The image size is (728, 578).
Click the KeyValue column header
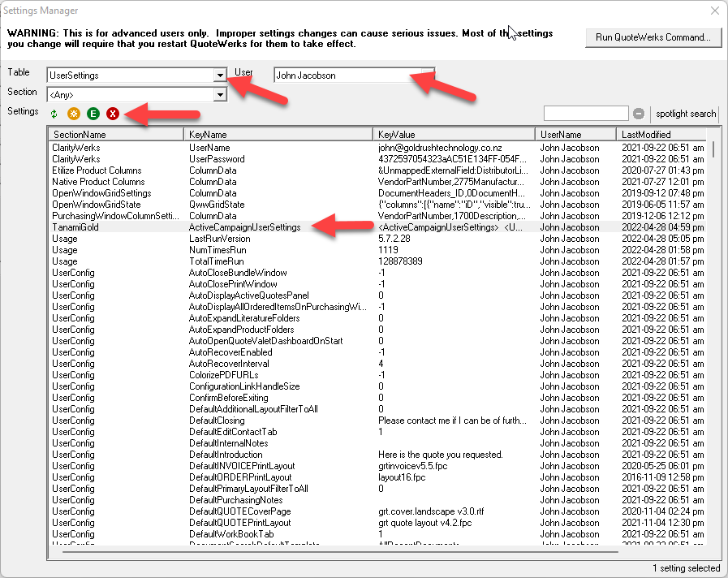tap(454, 134)
